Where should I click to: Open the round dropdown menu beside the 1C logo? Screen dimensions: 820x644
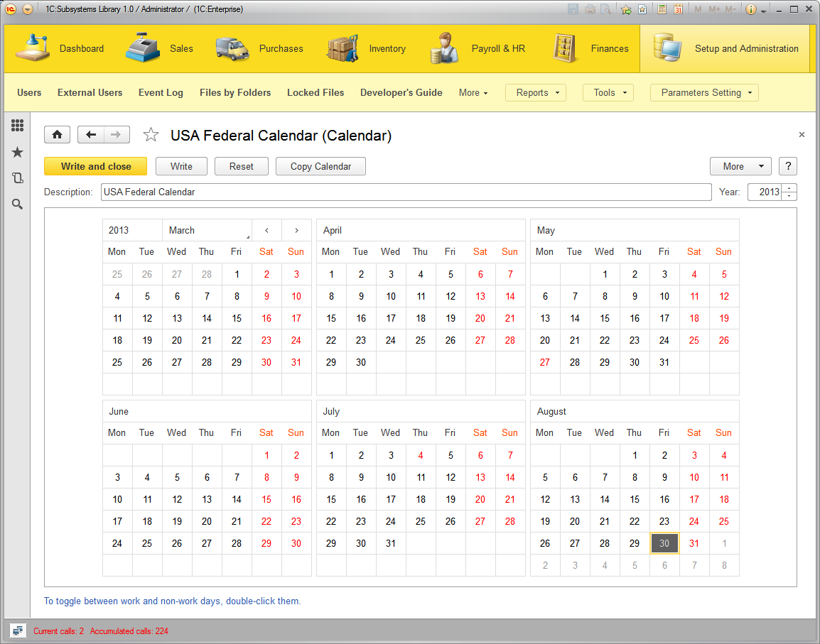click(x=28, y=9)
